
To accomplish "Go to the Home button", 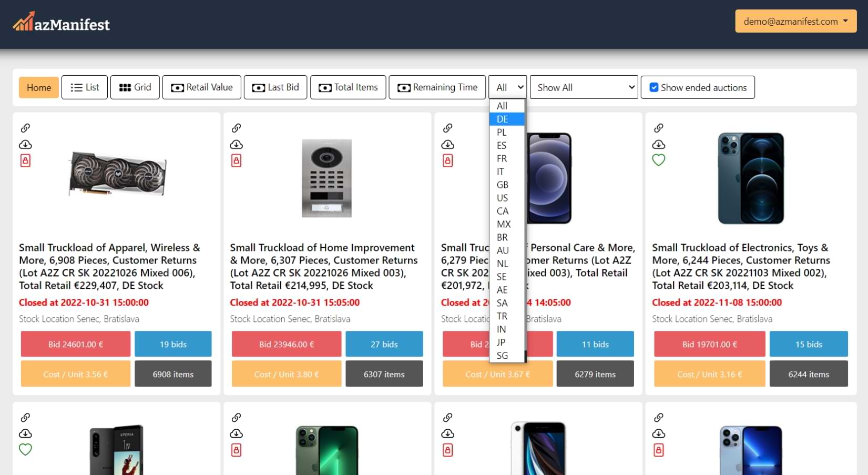I will [39, 87].
